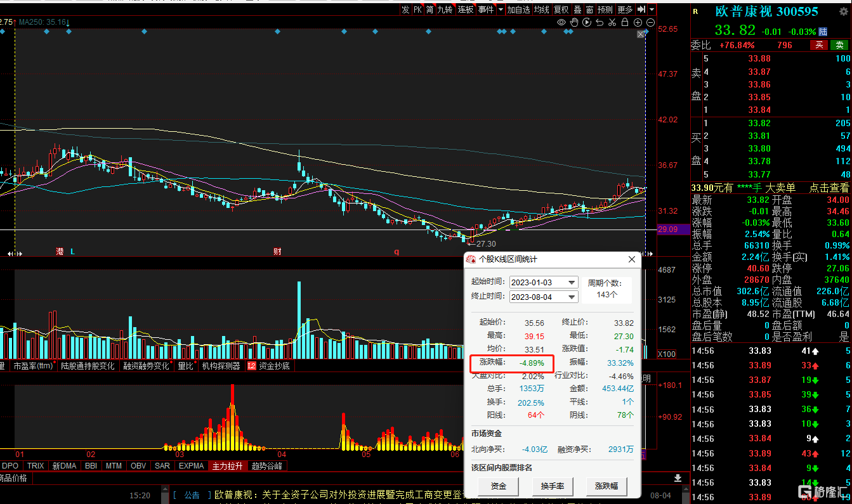The image size is (852, 504).
Task: Switch to the 主力拉升 indicator tab
Action: tap(228, 466)
